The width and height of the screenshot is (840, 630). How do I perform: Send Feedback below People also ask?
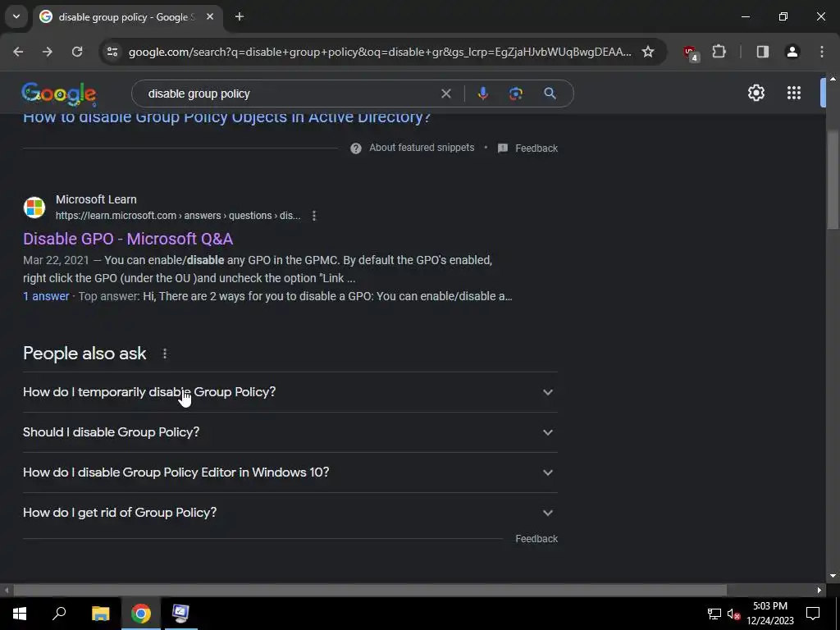536,539
